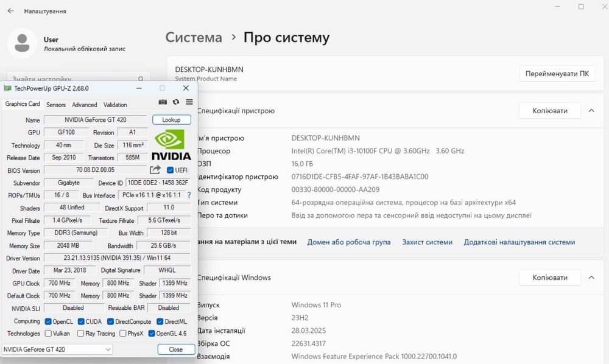Image resolution: width=609 pixels, height=364 pixels.
Task: Collapse the Специфікації пристрою section
Action: coord(591,111)
